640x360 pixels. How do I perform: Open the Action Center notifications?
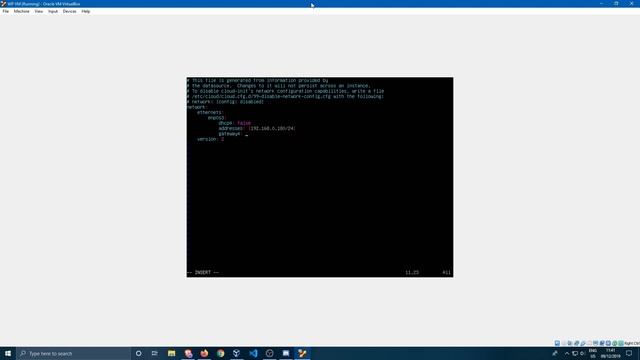click(629, 353)
